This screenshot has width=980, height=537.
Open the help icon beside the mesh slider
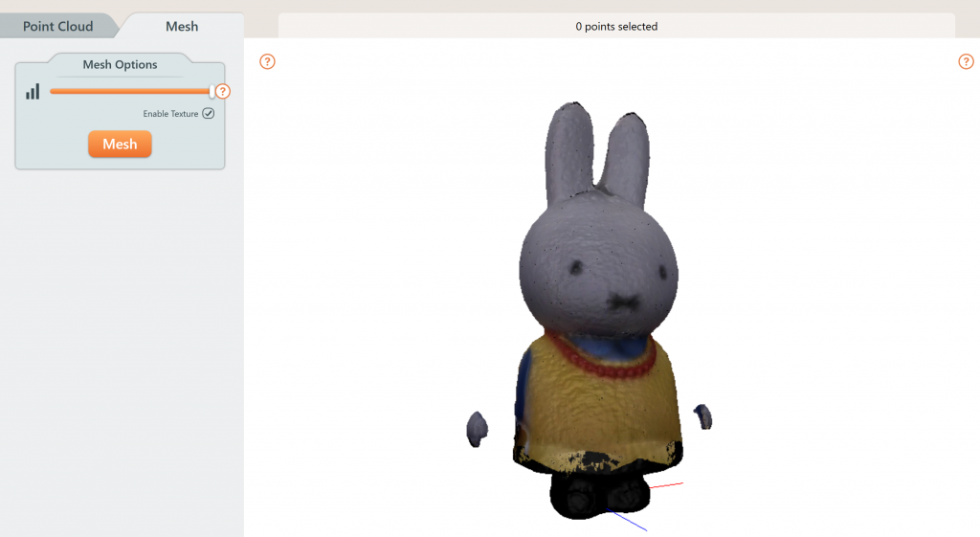[x=223, y=92]
